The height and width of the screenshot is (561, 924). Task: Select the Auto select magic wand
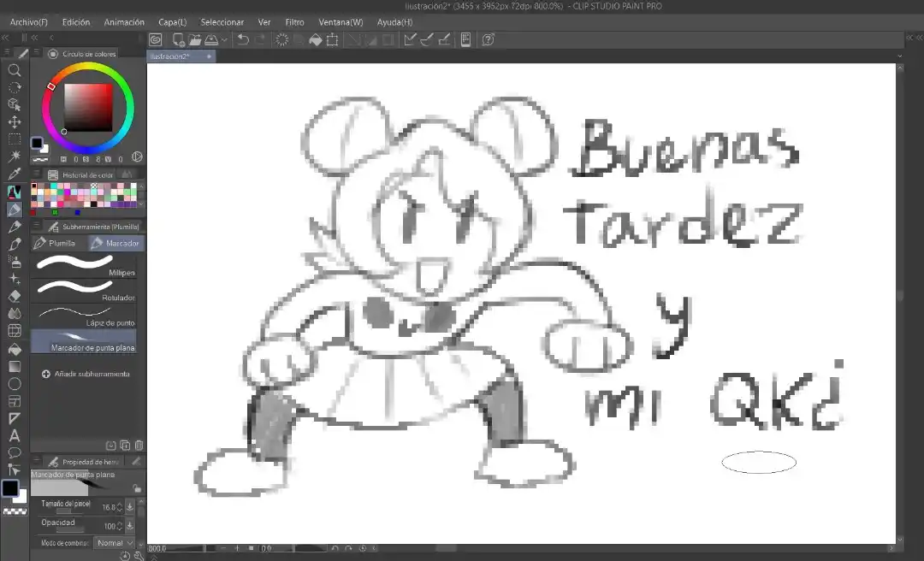point(15,156)
